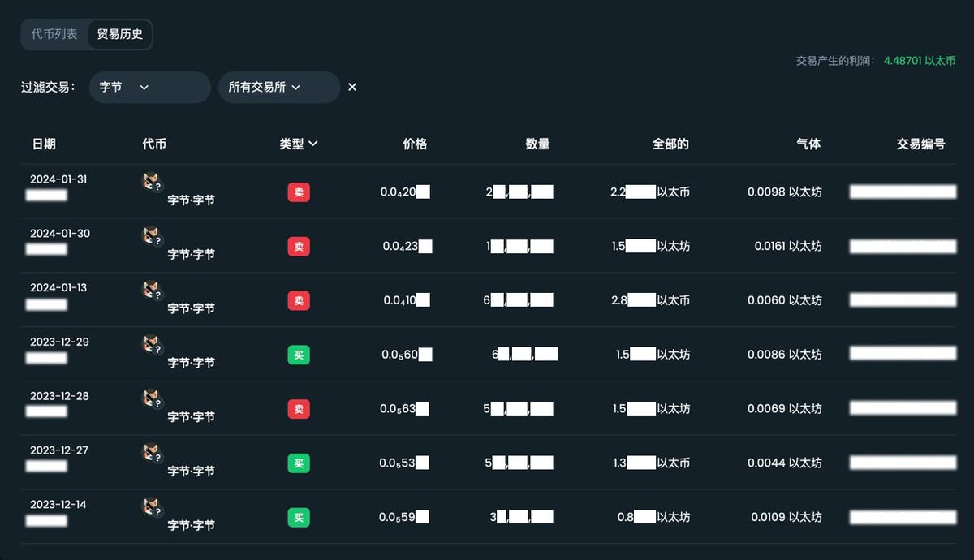Click the red 卖 badge on 2024-01-13

pos(299,300)
